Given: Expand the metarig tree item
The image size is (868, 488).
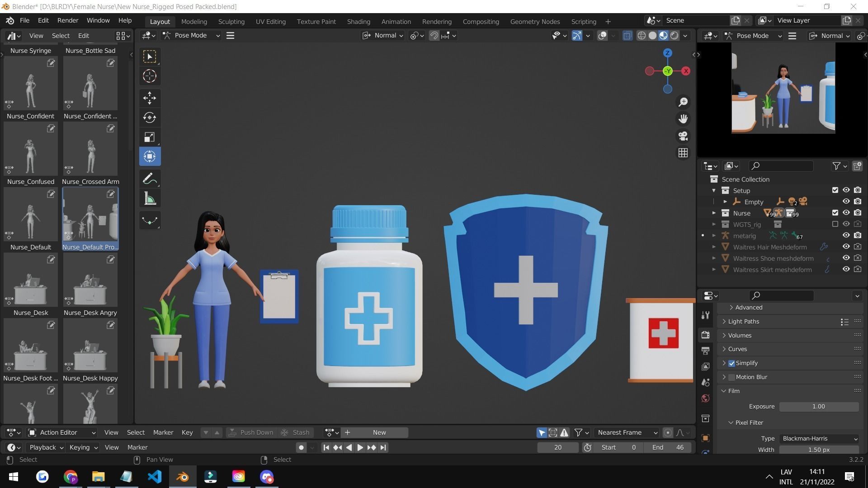Looking at the screenshot, I should point(714,236).
